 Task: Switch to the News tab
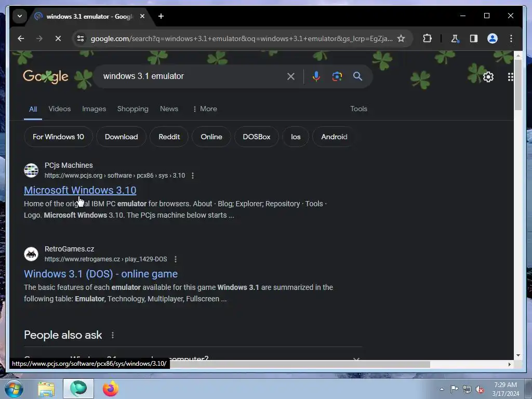(169, 109)
